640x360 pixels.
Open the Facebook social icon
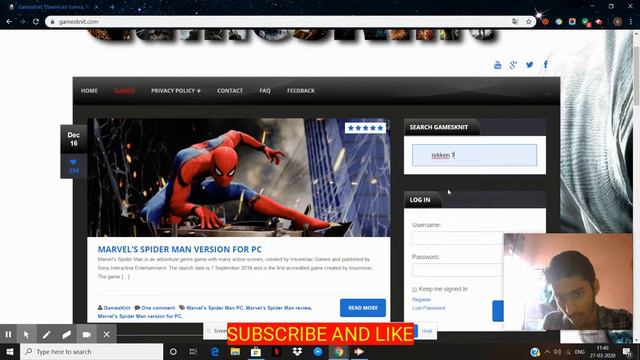pyautogui.click(x=546, y=64)
